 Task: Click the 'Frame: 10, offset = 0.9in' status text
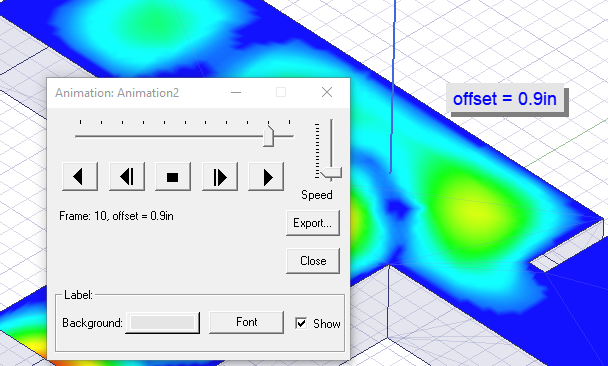(x=116, y=216)
